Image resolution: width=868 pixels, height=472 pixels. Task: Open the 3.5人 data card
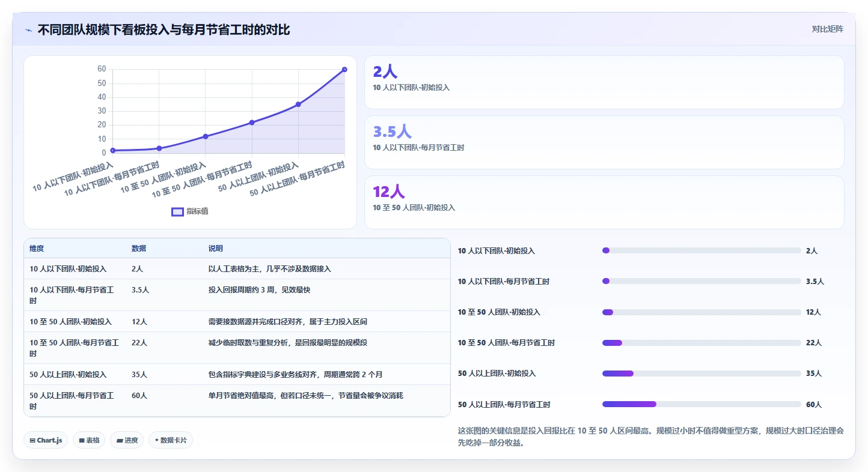[604, 142]
